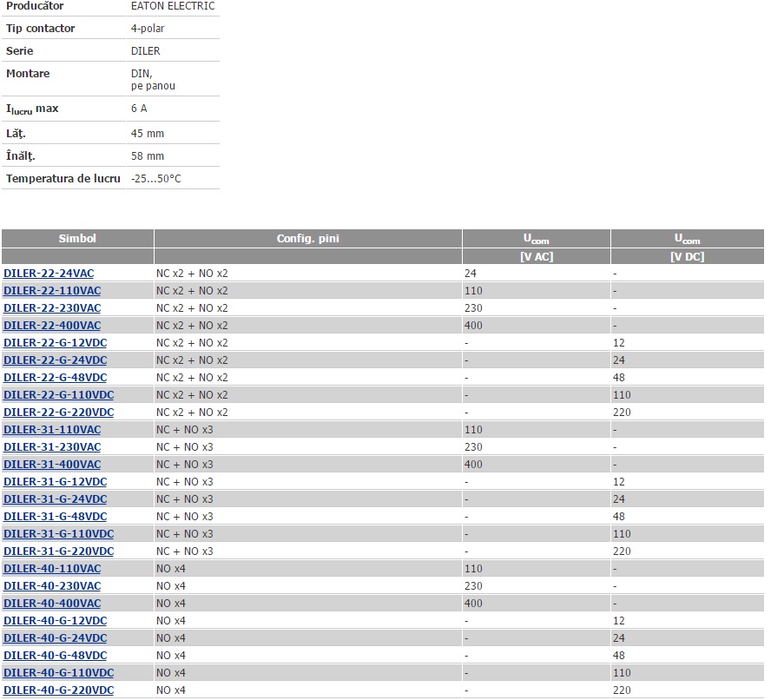The image size is (771, 700).
Task: Click the Config. pini column header
Action: (x=308, y=239)
